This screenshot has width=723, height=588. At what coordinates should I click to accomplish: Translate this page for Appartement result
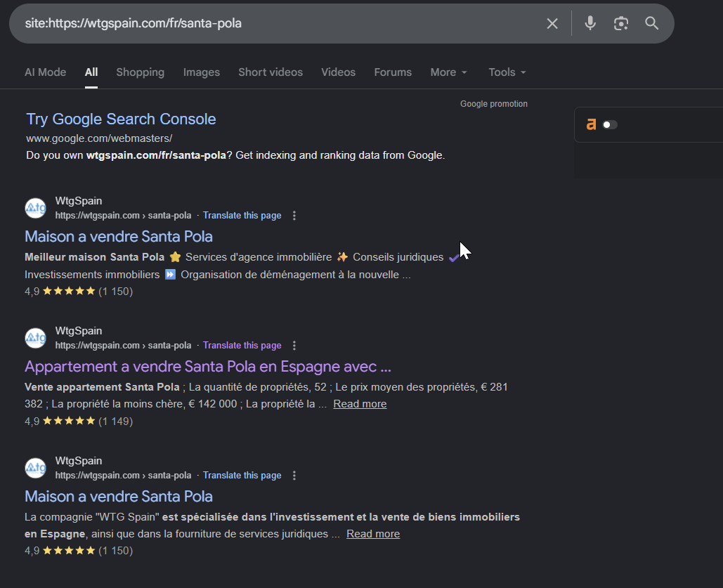tap(242, 346)
